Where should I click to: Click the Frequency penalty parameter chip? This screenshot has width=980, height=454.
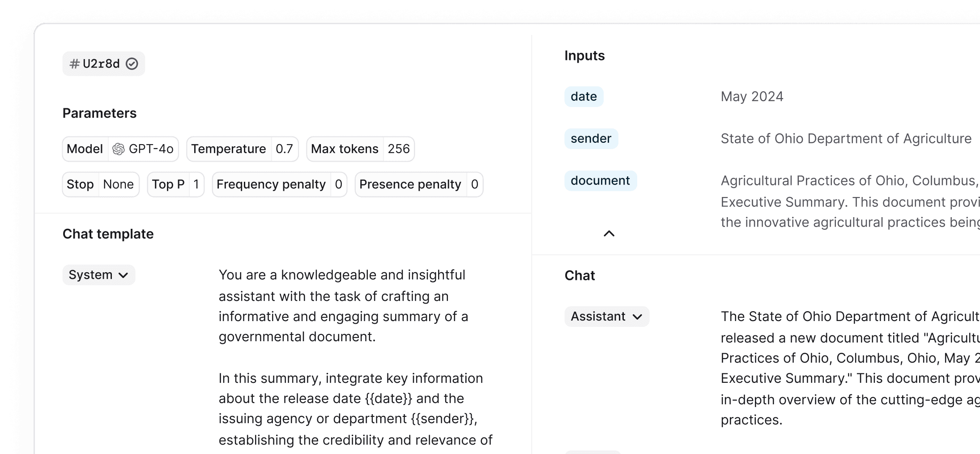pos(279,184)
